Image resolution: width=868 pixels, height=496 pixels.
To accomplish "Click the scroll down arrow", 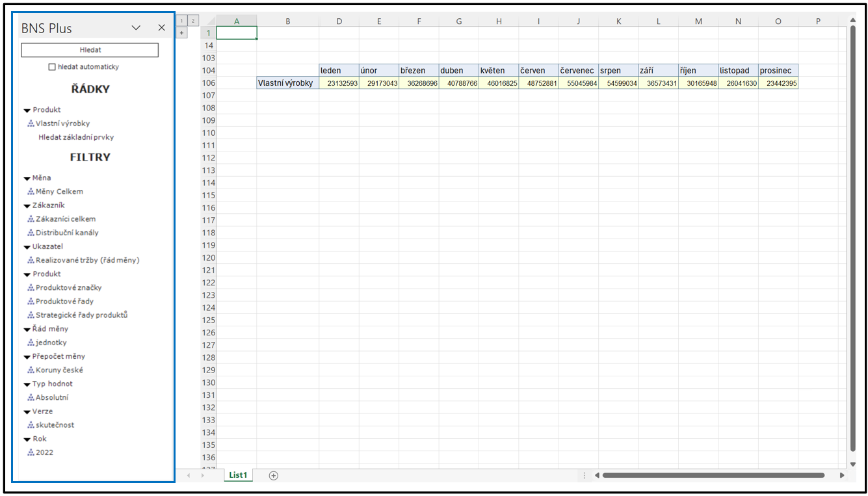I will pyautogui.click(x=853, y=463).
